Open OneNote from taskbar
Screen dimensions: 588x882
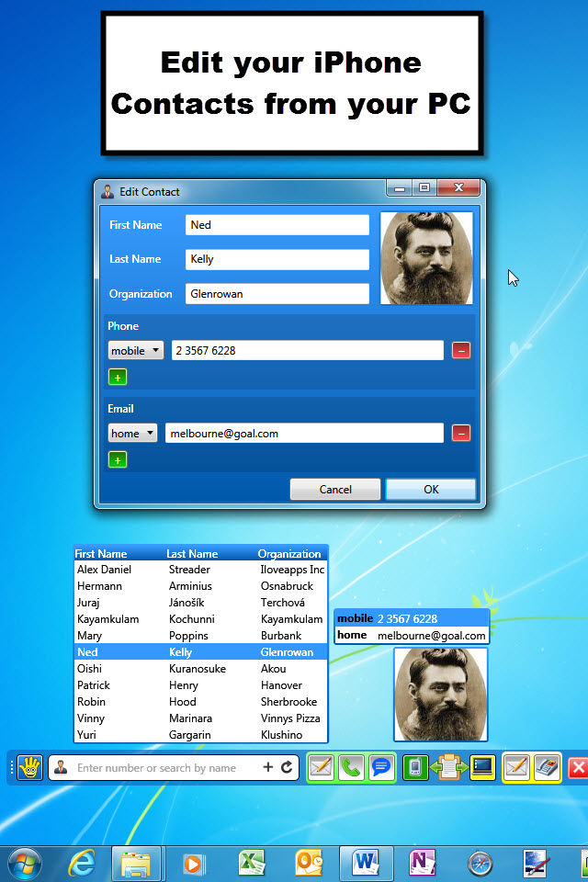[x=422, y=864]
